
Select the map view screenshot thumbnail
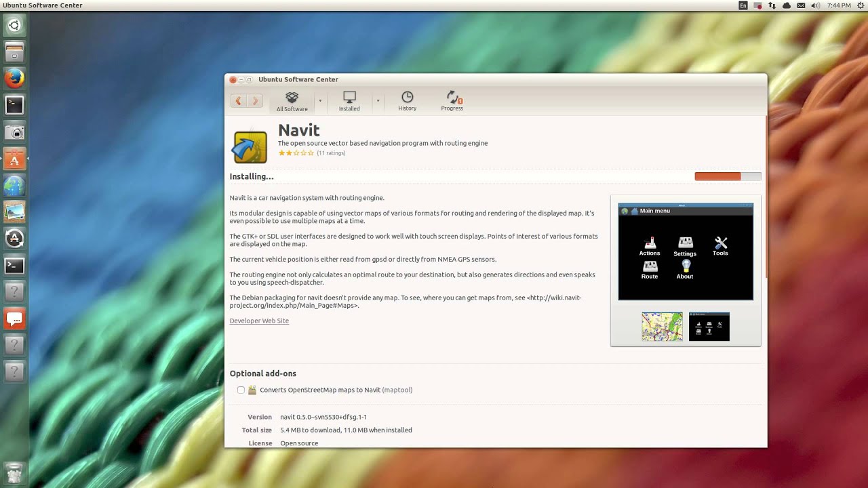click(663, 327)
